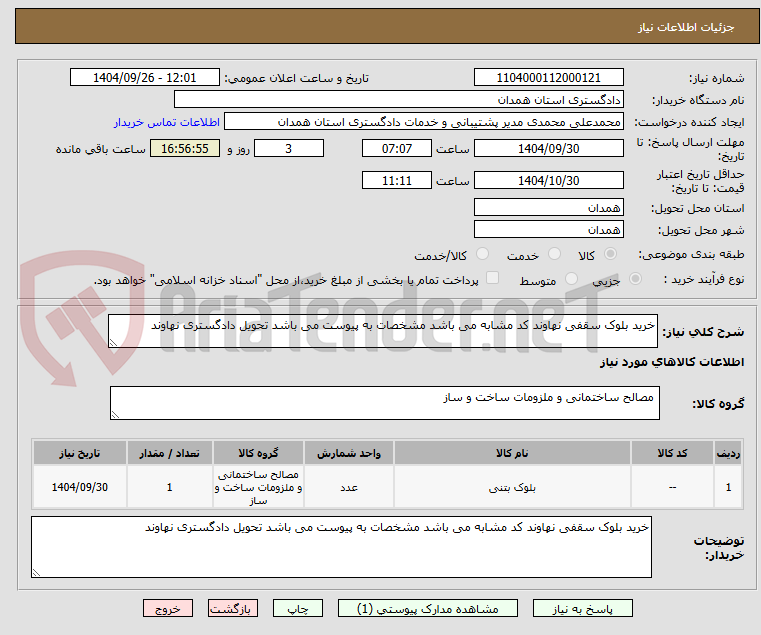Toggle اسناد خزانه اسلامی payment checkbox

point(493,278)
